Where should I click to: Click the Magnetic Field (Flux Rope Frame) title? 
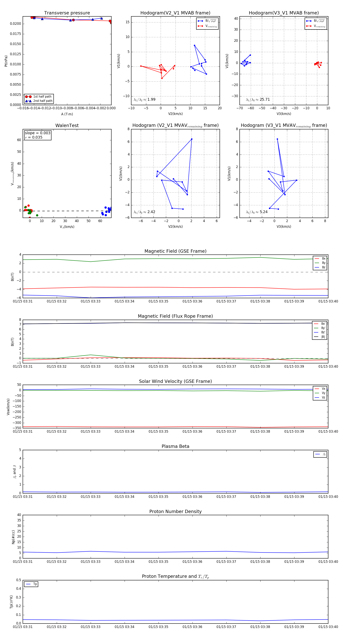pos(175,316)
